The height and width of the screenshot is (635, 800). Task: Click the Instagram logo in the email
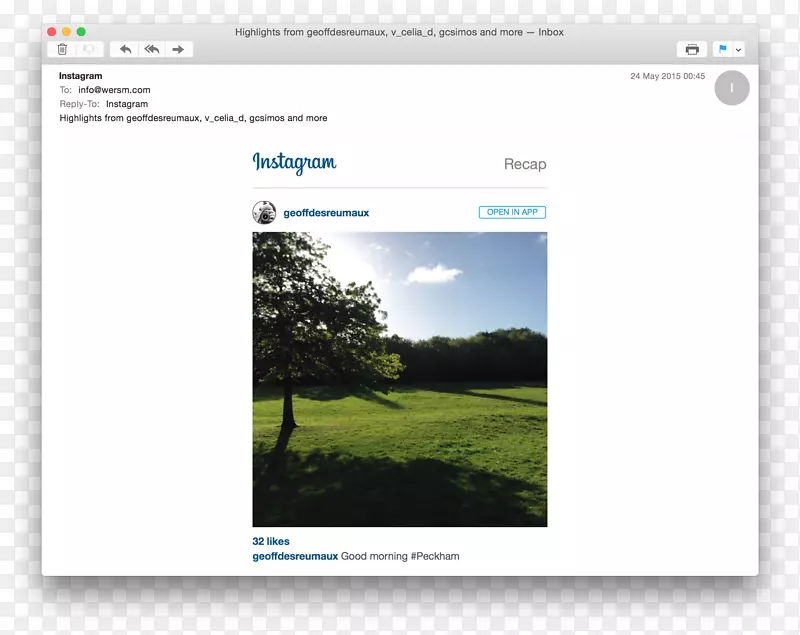tap(294, 163)
